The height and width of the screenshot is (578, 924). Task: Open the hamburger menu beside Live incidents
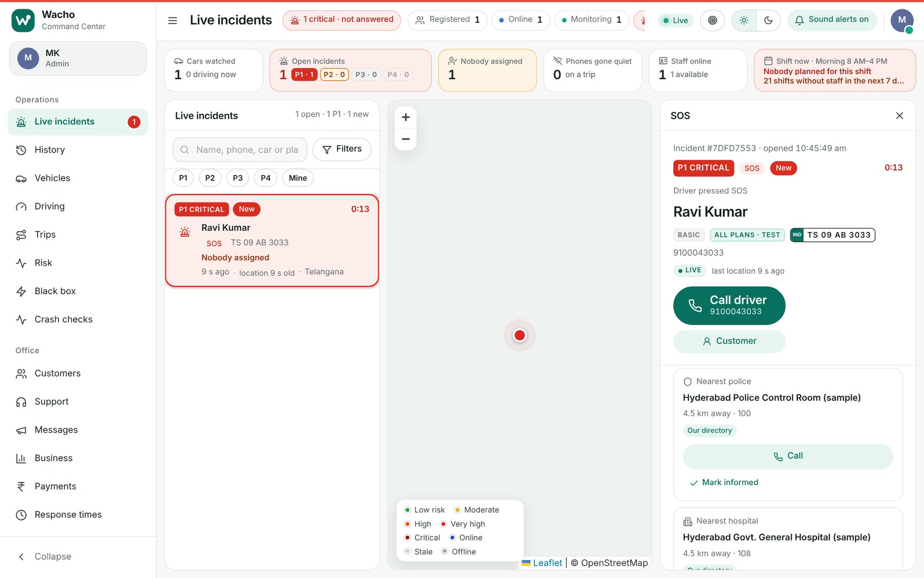click(x=172, y=21)
